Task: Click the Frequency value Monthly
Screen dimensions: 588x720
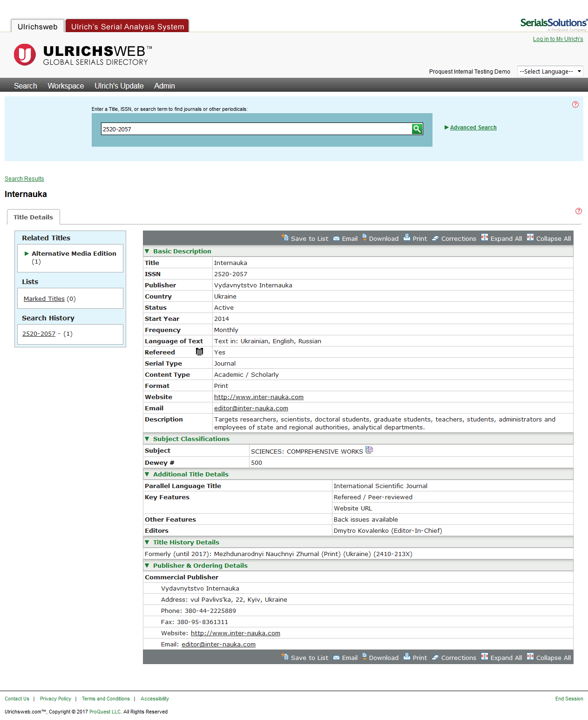Action: click(226, 330)
